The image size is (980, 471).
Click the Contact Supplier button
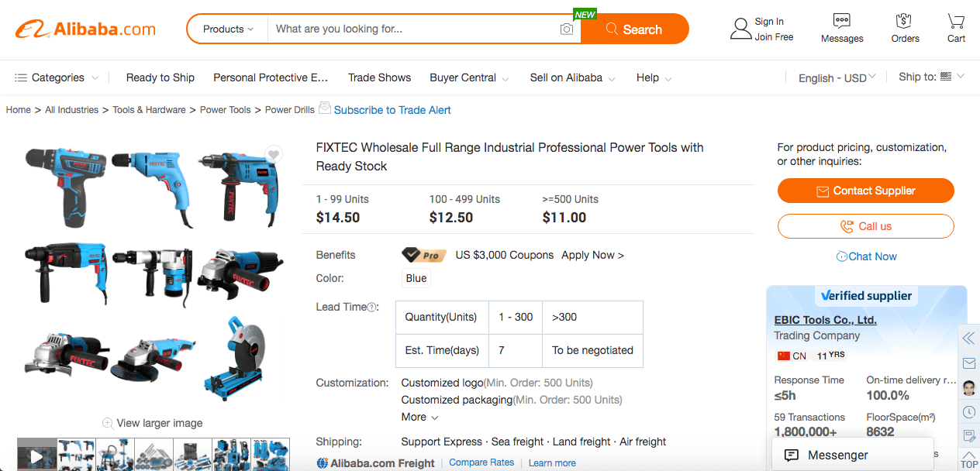coord(865,191)
